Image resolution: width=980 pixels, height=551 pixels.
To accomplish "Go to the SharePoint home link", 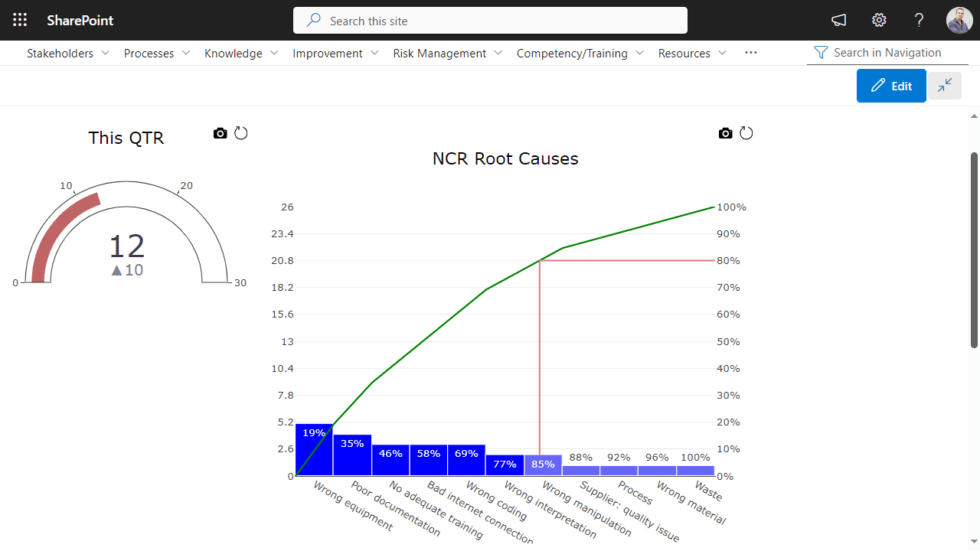I will [x=80, y=20].
